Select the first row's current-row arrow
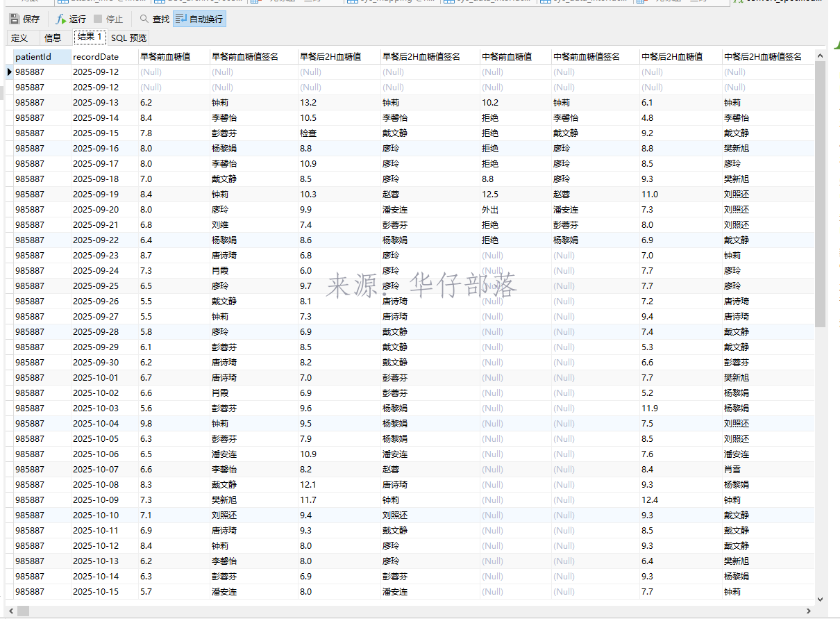The image size is (840, 619). coord(9,72)
